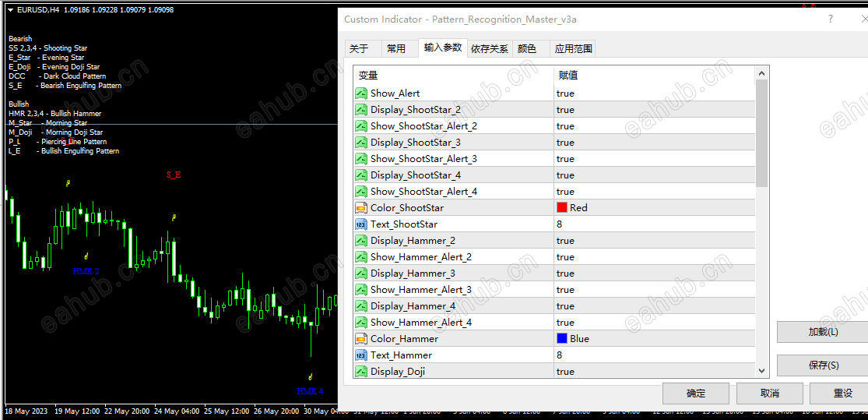Click the icon beside Show_ShootStar_Alert_4
The width and height of the screenshot is (868, 420).
tap(361, 191)
